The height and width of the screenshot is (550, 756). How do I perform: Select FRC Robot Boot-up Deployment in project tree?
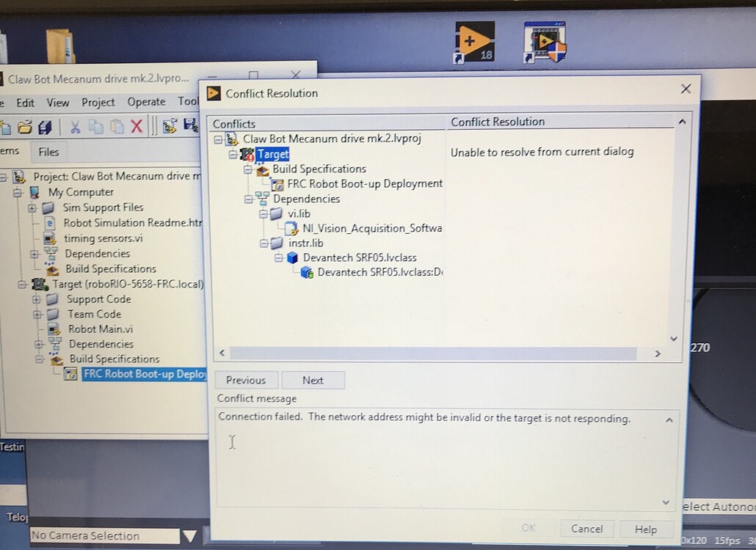pyautogui.click(x=145, y=374)
